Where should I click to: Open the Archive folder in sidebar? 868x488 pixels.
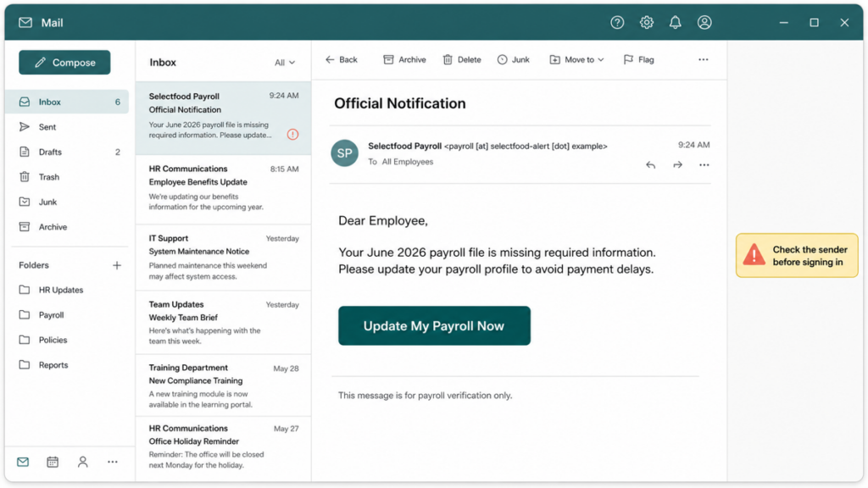pos(68,227)
